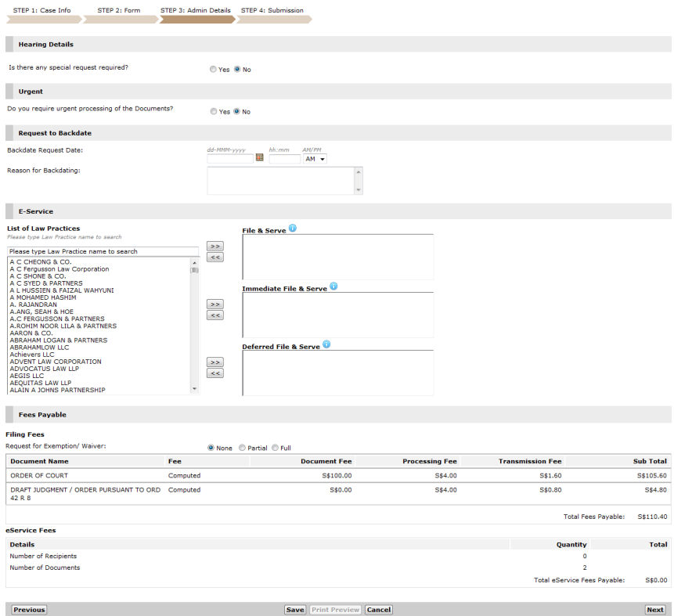
Task: Go to STEP 4: Submission
Action: tap(272, 11)
